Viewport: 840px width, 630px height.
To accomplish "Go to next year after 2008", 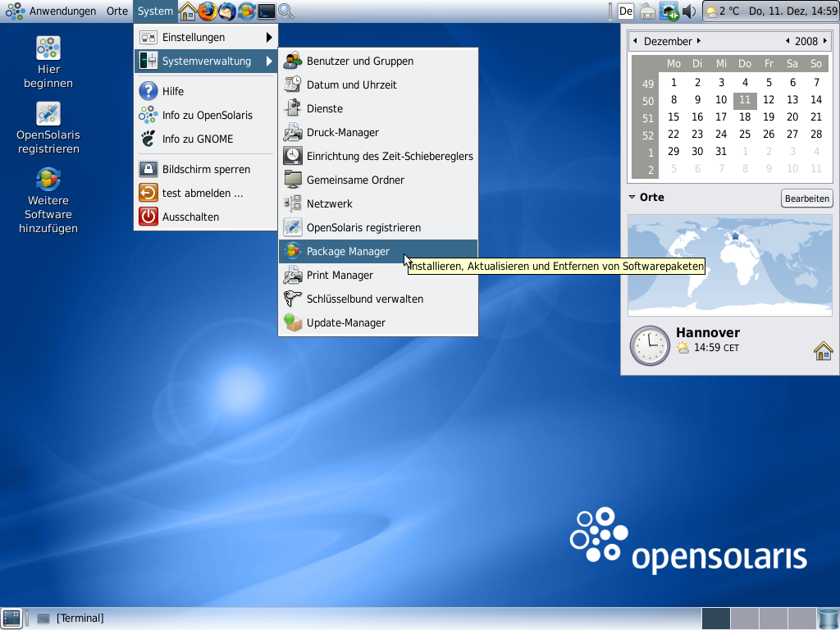I will pos(825,41).
